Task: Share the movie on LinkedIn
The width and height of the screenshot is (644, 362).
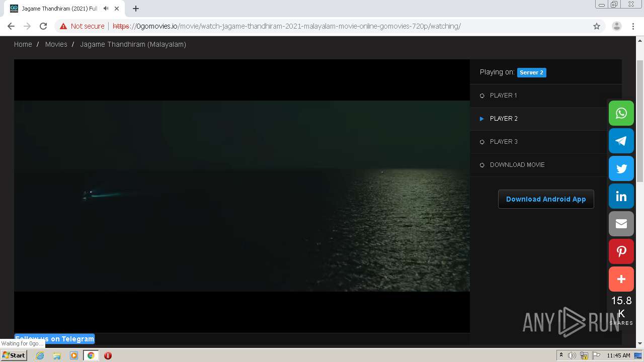Action: pos(621,196)
